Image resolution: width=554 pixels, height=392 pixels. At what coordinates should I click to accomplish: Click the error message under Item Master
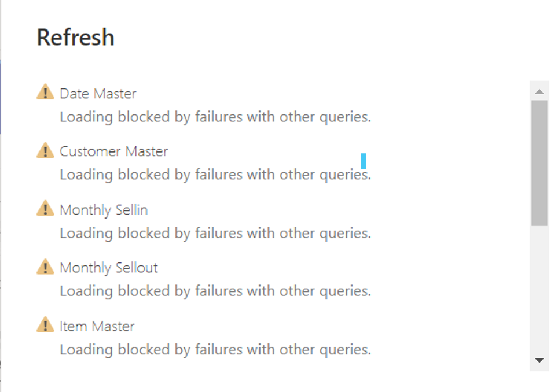tap(215, 349)
